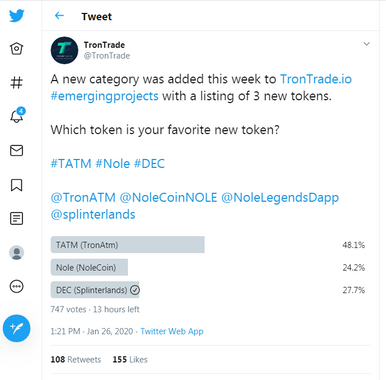Open the More circle menu icon
Viewport: 386px width, 380px height.
coord(16,286)
